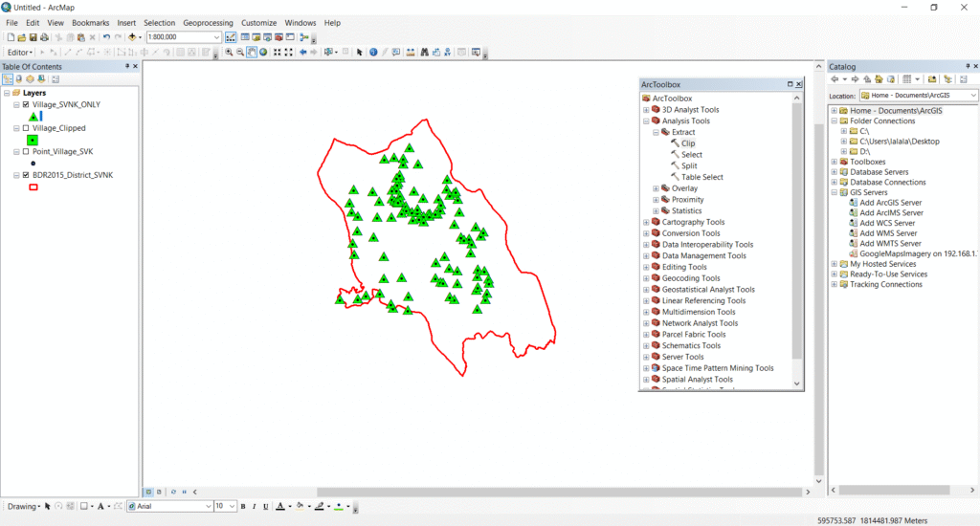Click the Font Color A swatch
980x526 pixels.
coord(280,507)
